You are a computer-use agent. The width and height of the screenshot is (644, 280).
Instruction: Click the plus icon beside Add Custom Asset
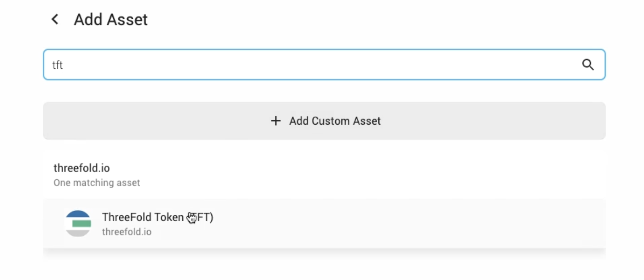point(276,121)
